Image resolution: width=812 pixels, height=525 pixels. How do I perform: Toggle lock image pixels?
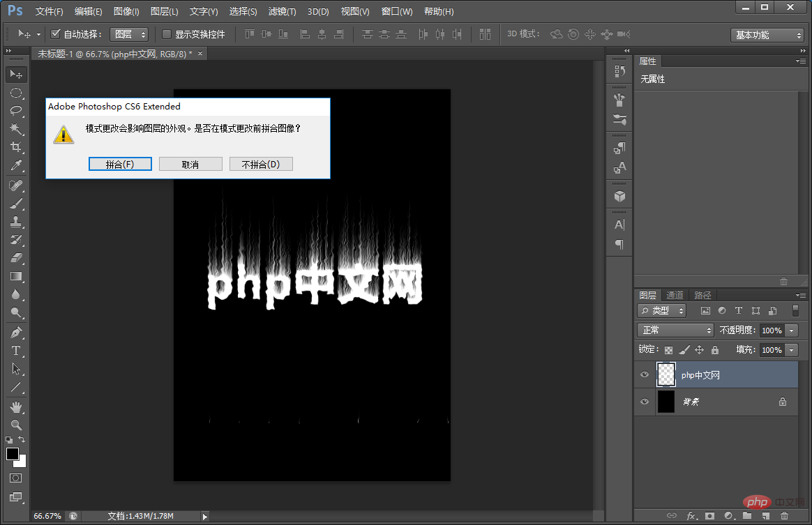[x=684, y=350]
